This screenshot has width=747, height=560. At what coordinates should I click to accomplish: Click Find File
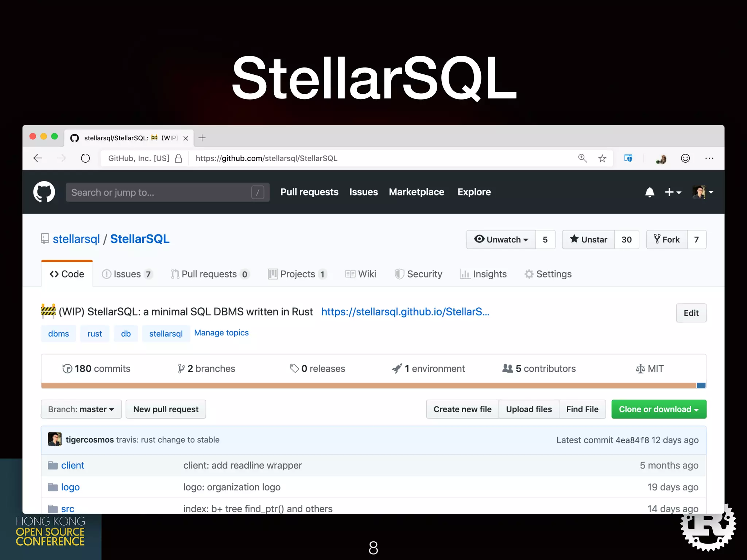(x=582, y=409)
